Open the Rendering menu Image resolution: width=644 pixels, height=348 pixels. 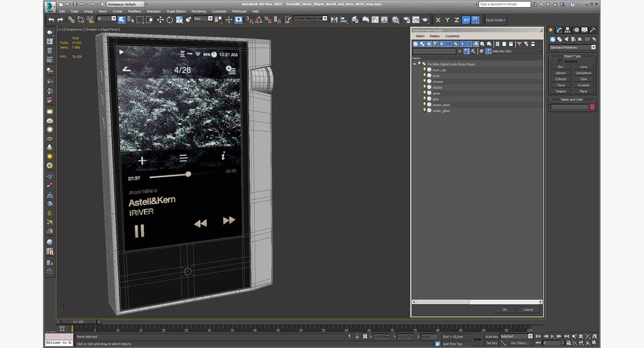[x=199, y=11]
